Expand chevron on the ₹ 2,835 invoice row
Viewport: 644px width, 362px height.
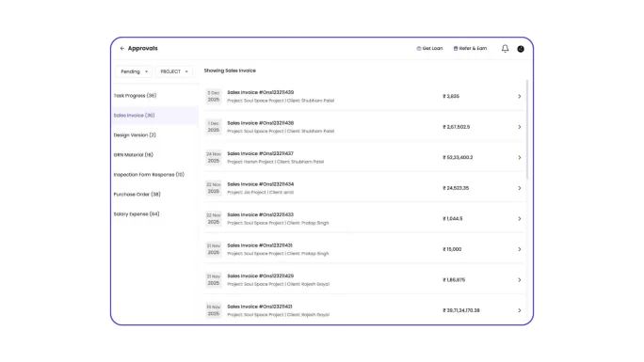click(519, 96)
